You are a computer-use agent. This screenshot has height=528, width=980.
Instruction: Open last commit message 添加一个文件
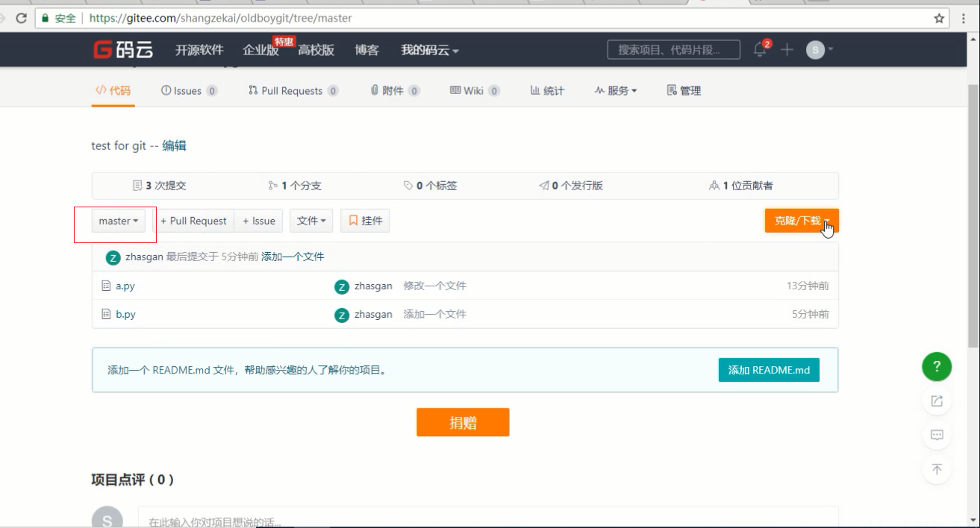(293, 257)
